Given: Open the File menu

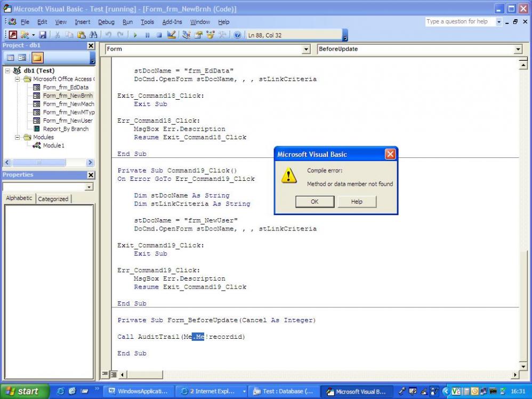Looking at the screenshot, I should [25, 22].
